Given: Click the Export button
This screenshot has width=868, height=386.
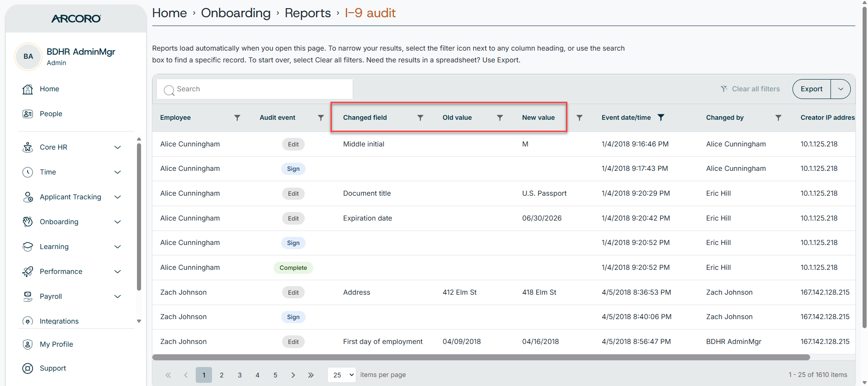Looking at the screenshot, I should pyautogui.click(x=811, y=89).
